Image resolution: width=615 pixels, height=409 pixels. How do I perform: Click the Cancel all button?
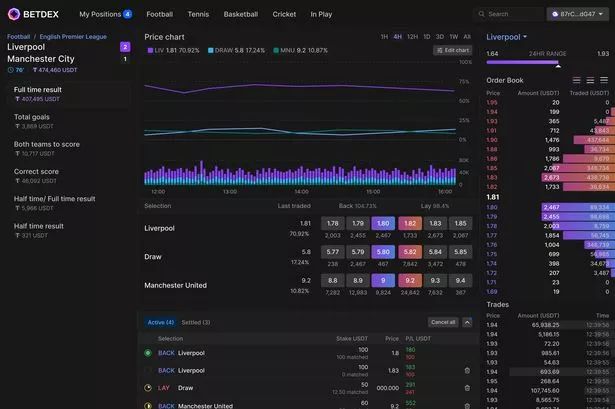(443, 322)
